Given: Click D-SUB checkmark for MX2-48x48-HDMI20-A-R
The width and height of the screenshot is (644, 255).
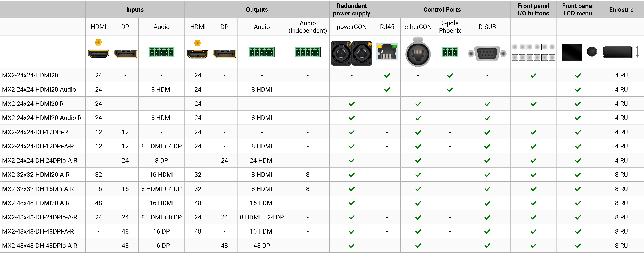Looking at the screenshot, I should [x=487, y=203].
